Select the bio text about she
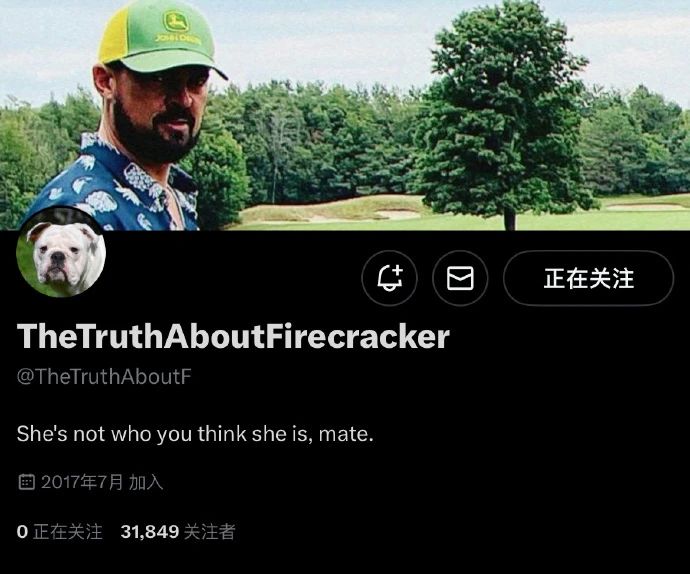The image size is (690, 574). click(x=195, y=434)
